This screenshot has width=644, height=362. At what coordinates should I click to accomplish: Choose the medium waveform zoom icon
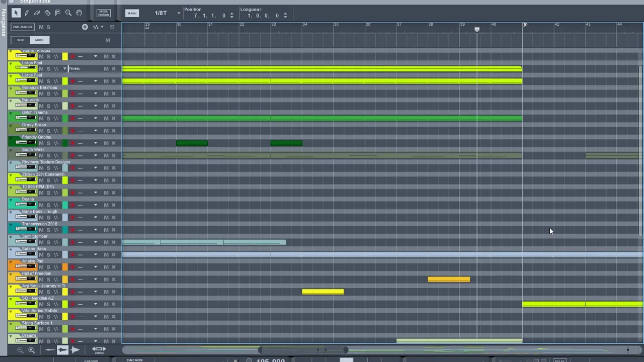tap(62, 350)
